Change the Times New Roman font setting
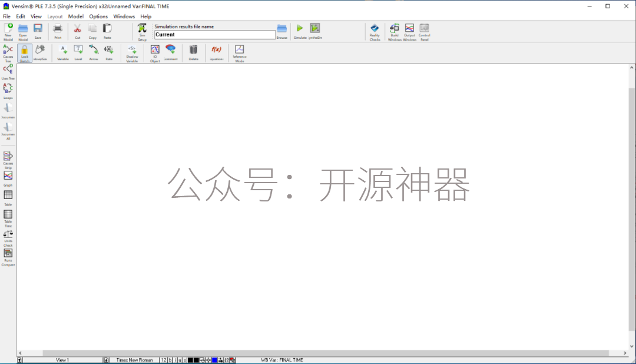Image resolution: width=636 pixels, height=364 pixels. [x=135, y=360]
